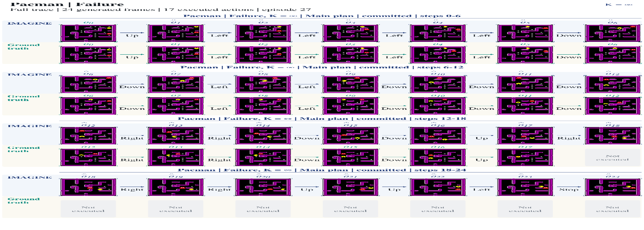Open IMAGINE frame ô15 thumbnail
Viewport: 644px width, 230px height.
click(x=351, y=136)
